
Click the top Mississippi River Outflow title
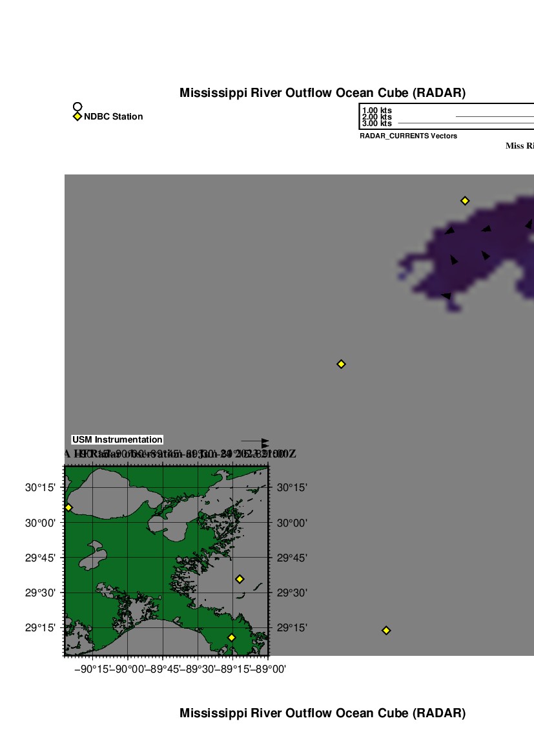(322, 93)
